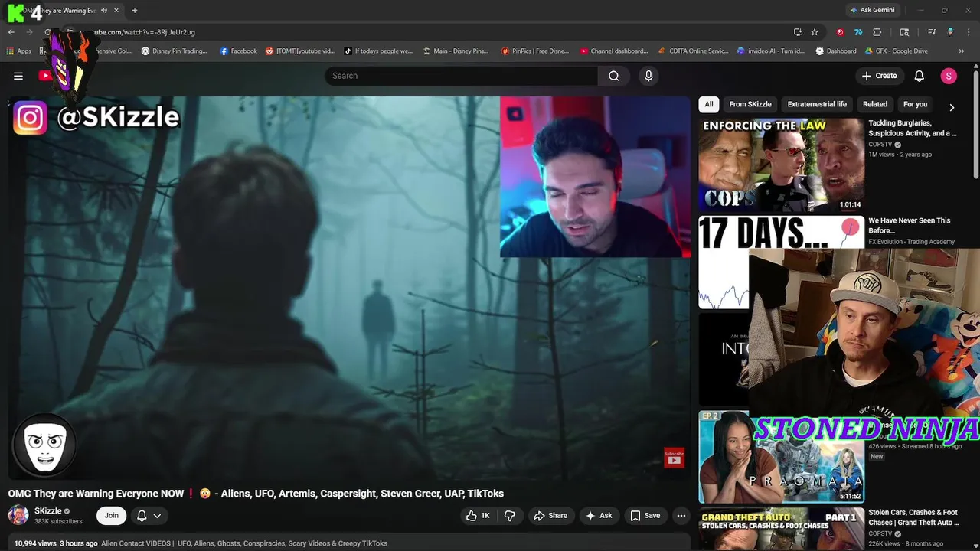Mute the tab audio speaker icon
980x551 pixels.
click(x=104, y=10)
